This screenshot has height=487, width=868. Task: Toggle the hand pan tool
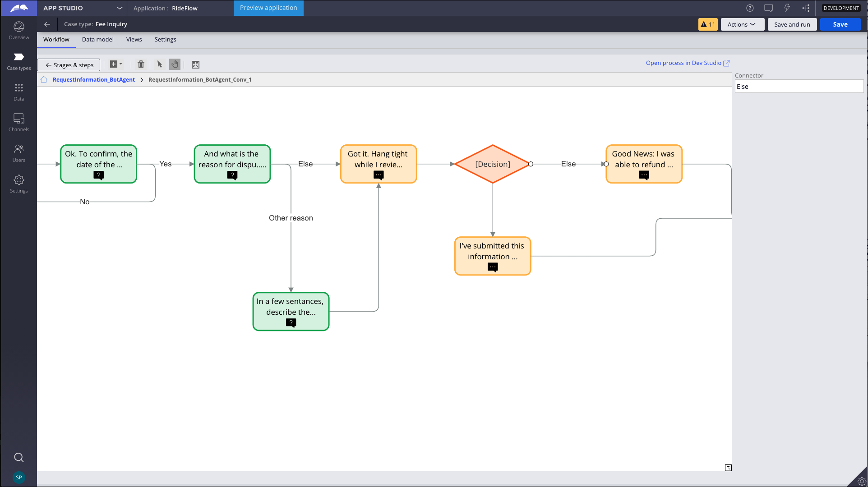[175, 64]
